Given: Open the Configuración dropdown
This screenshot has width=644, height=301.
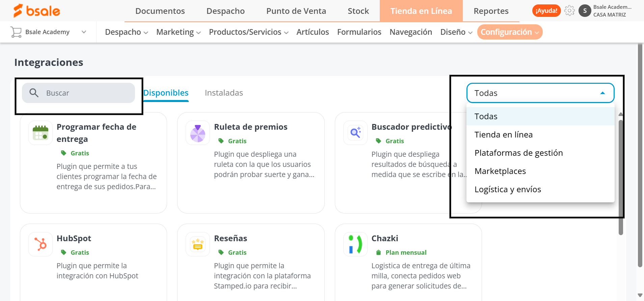Looking at the screenshot, I should pyautogui.click(x=510, y=32).
